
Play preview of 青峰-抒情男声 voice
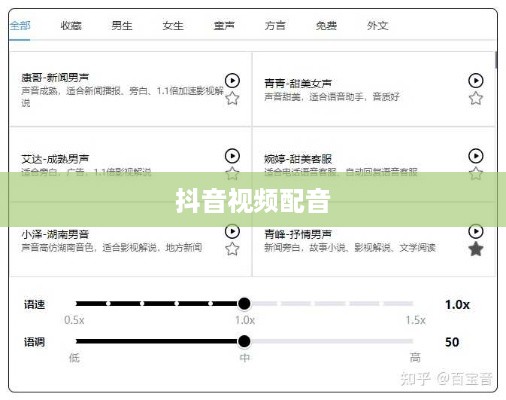[x=476, y=231]
